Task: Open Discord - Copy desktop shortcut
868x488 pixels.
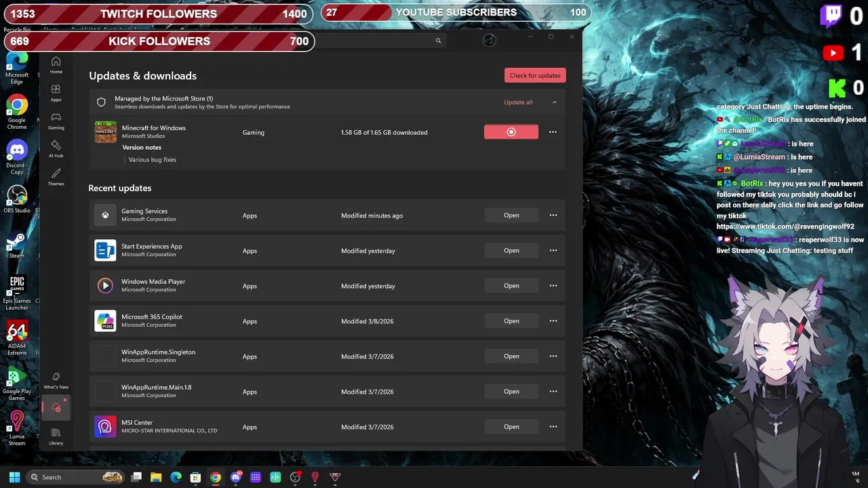Action: [17, 157]
